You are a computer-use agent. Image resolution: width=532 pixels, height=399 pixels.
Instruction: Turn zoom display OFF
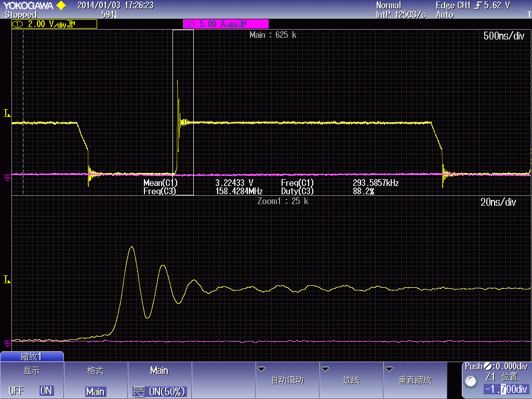click(x=16, y=391)
